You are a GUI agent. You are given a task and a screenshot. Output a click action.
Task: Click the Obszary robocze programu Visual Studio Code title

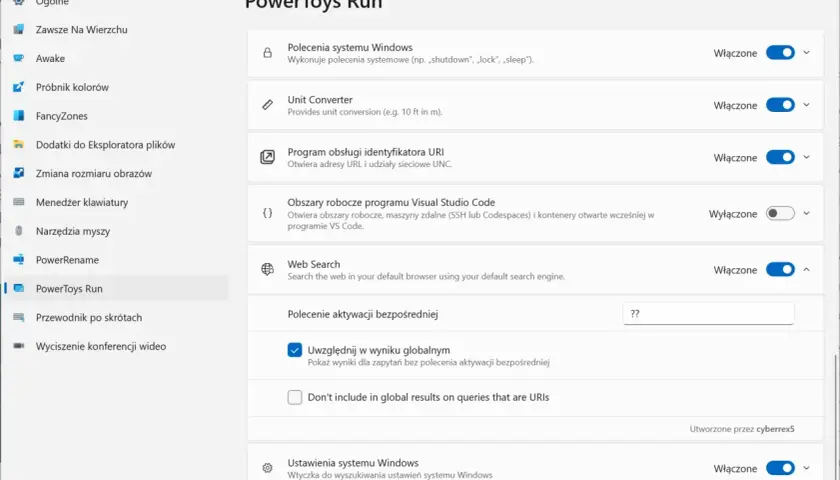(x=391, y=202)
